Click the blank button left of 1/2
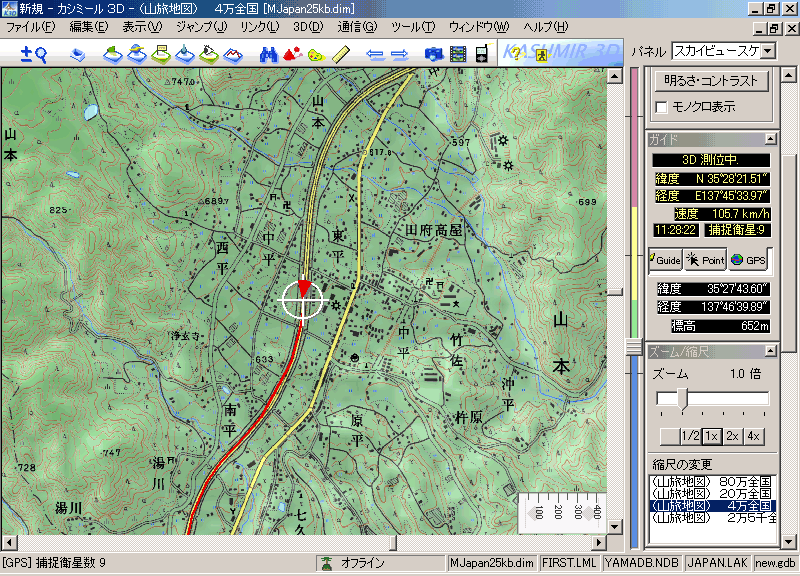The height and width of the screenshot is (576, 800). coord(669,436)
